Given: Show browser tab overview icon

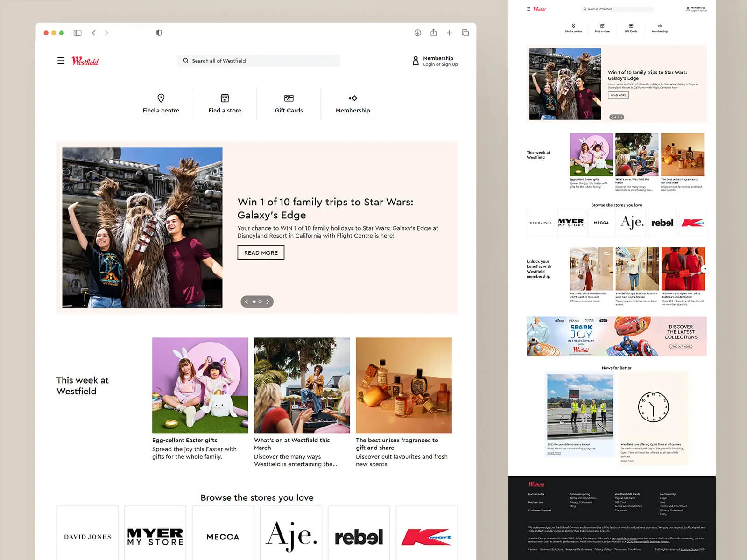Looking at the screenshot, I should pyautogui.click(x=465, y=33).
